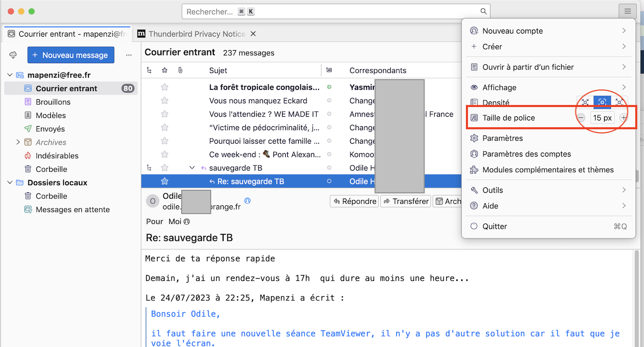Click the Rechercher search field
Image resolution: width=644 pixels, height=347 pixels.
335,11
